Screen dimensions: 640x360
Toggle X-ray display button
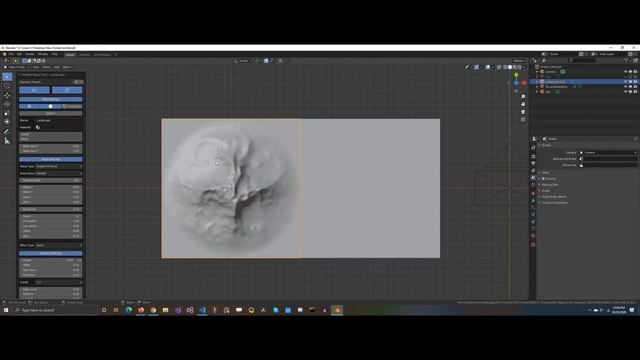coord(499,67)
